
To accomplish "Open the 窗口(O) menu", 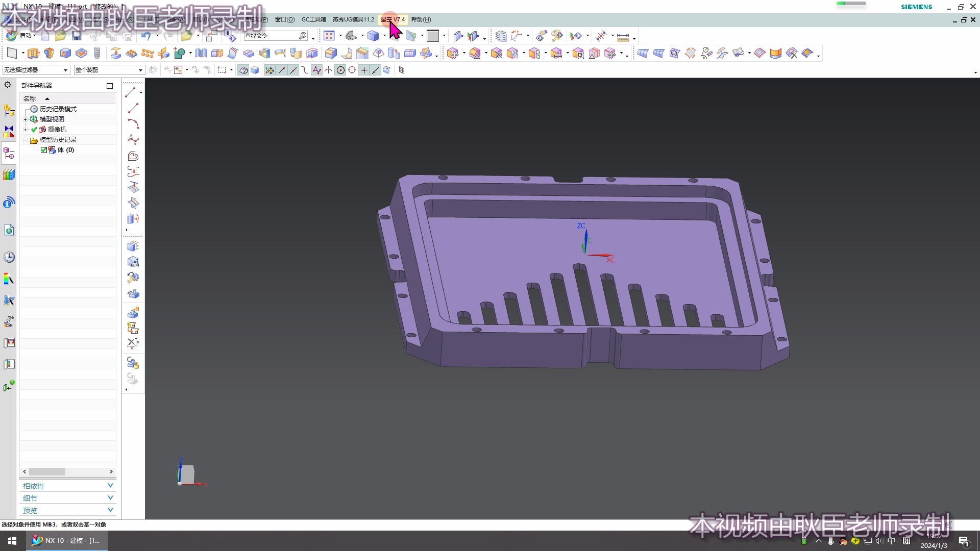I will [284, 19].
